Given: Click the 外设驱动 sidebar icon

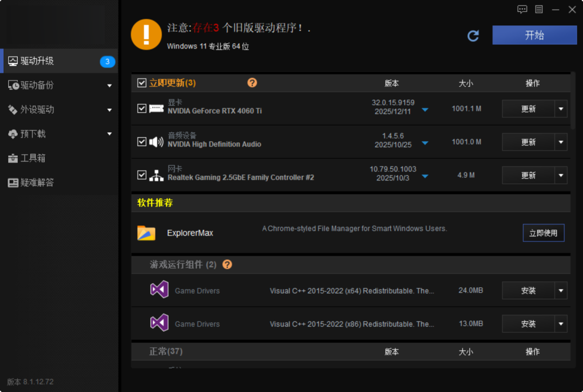Looking at the screenshot, I should click(x=12, y=109).
